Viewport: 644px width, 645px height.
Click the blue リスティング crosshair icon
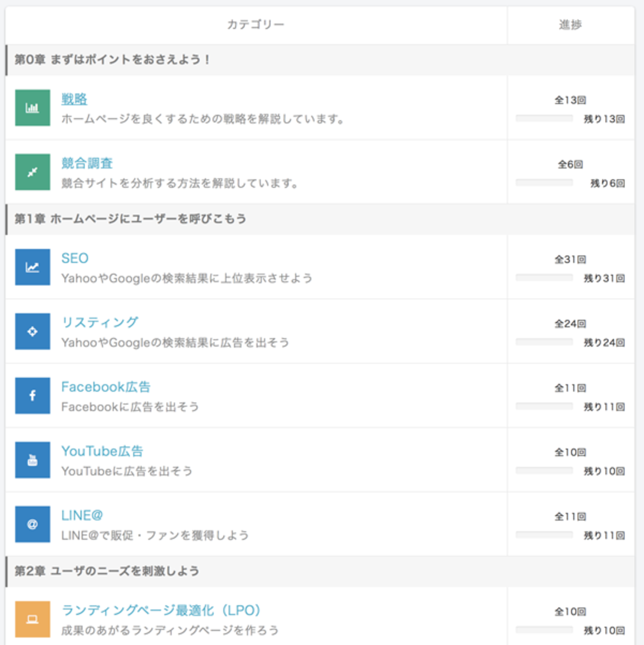coord(32,331)
